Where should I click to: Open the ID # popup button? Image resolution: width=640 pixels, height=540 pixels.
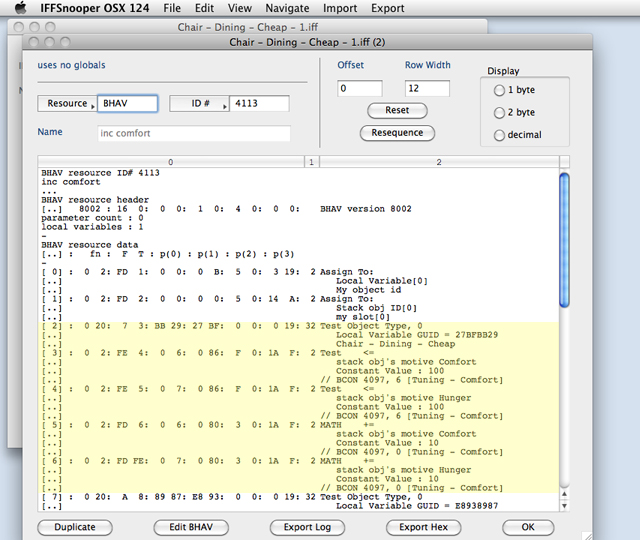coord(200,104)
